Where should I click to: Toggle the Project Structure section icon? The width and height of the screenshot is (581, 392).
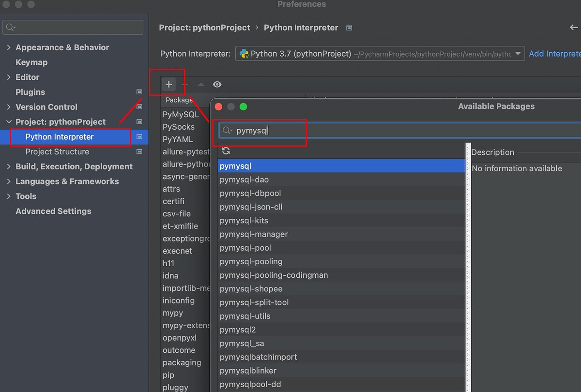pos(139,151)
